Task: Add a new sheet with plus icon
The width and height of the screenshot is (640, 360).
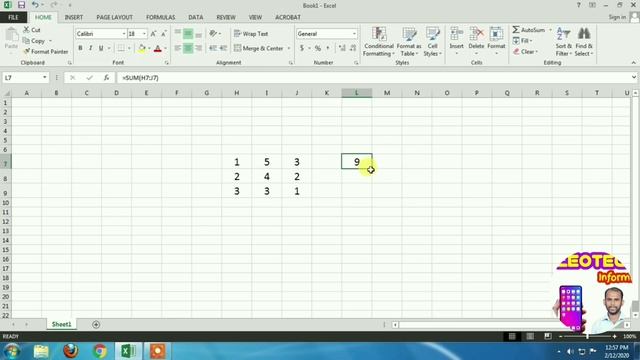Action: [x=96, y=324]
